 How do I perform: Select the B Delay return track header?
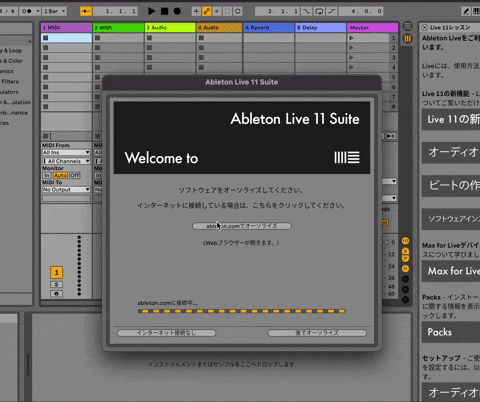(321, 28)
